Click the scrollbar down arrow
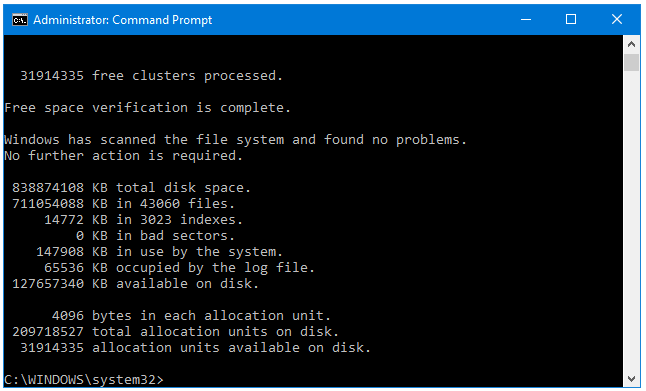This screenshot has height=391, width=646. tap(631, 379)
